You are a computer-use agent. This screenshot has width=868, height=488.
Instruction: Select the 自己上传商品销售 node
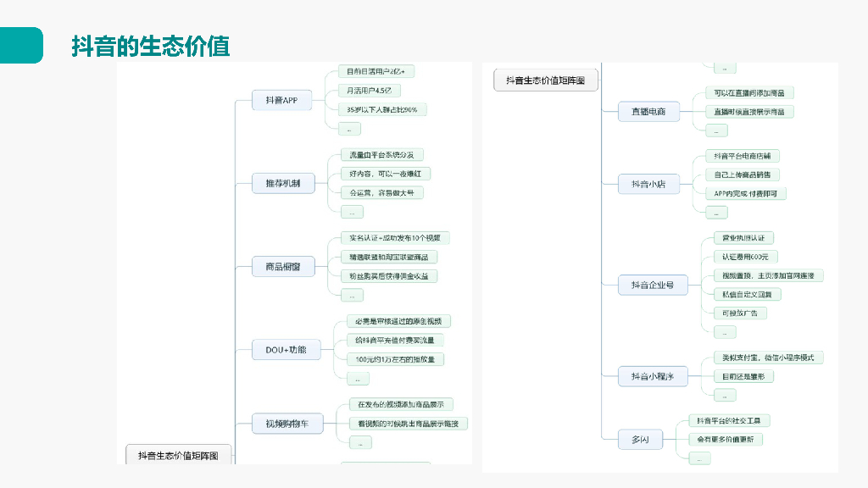point(743,175)
